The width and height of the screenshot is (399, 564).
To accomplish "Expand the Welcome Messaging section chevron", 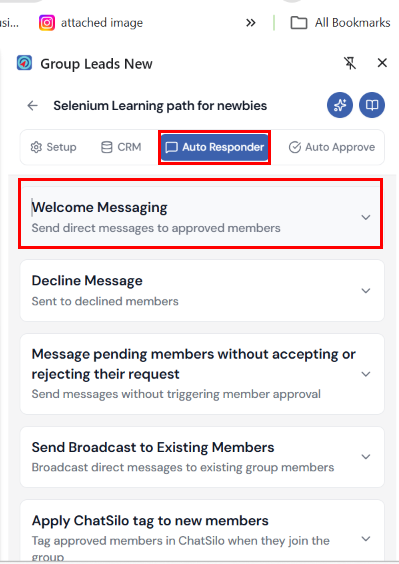I will [366, 217].
